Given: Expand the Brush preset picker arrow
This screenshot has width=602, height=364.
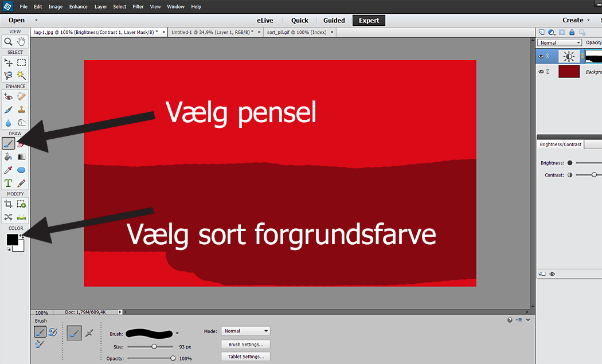Looking at the screenshot, I should [177, 333].
